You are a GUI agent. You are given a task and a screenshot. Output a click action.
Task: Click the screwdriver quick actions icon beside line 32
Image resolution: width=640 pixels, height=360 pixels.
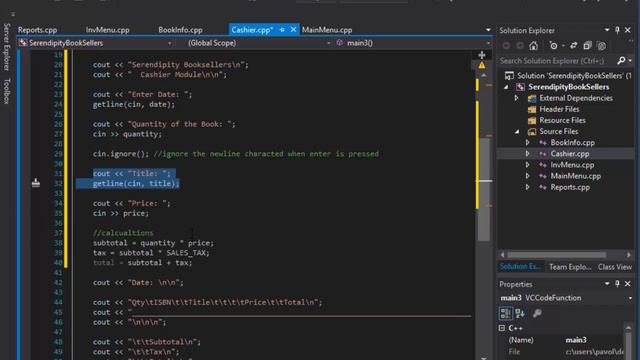click(x=36, y=182)
